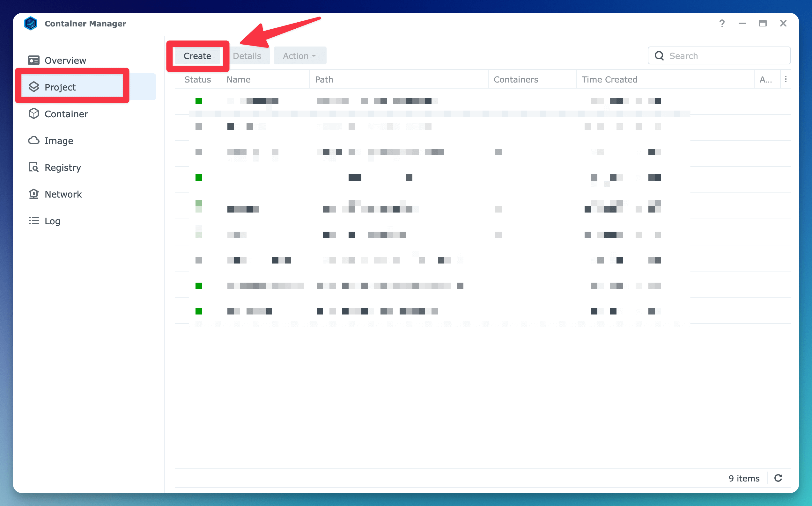
Task: Click the help question mark button
Action: 721,23
